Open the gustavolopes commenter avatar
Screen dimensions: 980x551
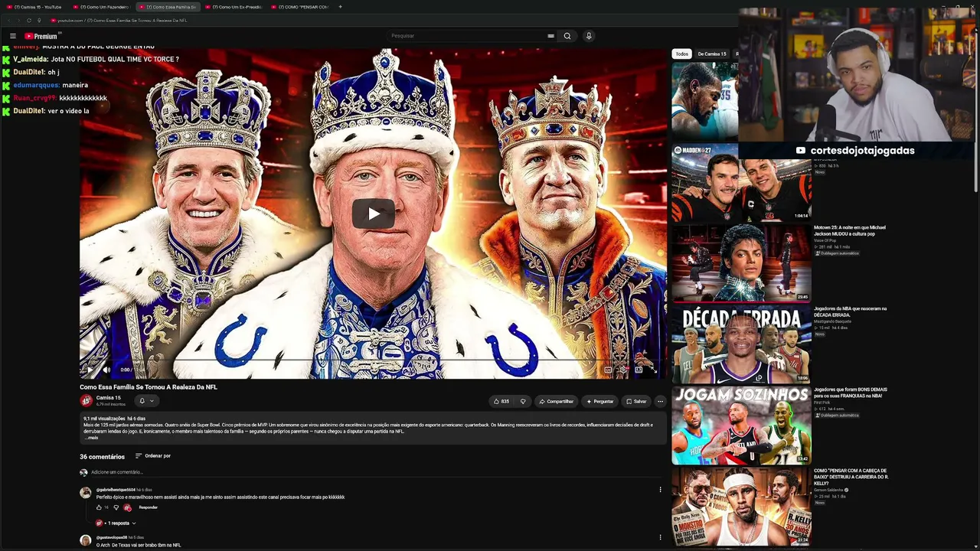click(x=86, y=540)
